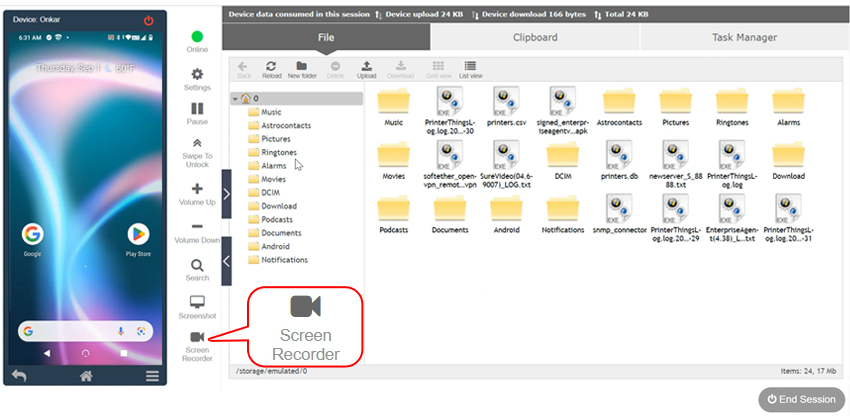Viewport: 850px width, 418px height.
Task: Select Alarms in folder tree
Action: point(273,166)
